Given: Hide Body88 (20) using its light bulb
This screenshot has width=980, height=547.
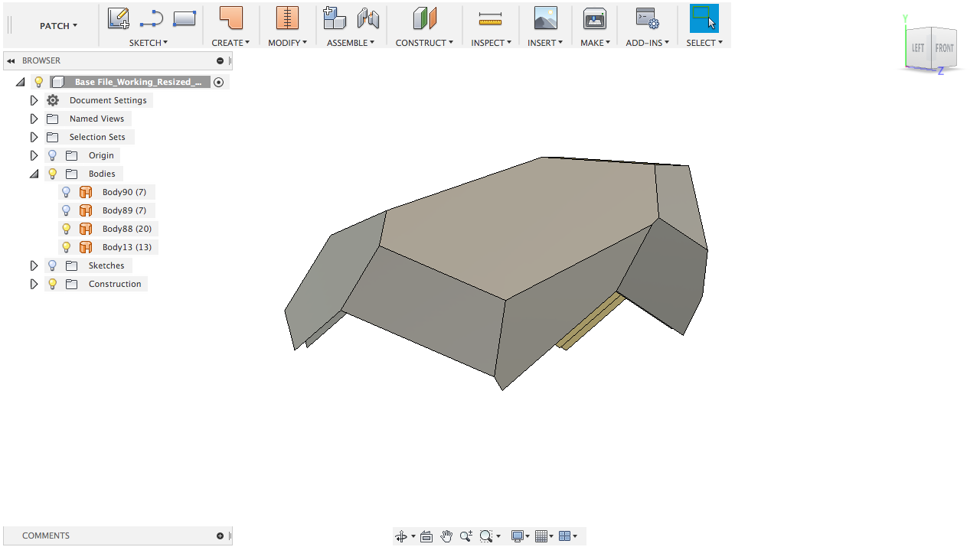Looking at the screenshot, I should [x=67, y=229].
